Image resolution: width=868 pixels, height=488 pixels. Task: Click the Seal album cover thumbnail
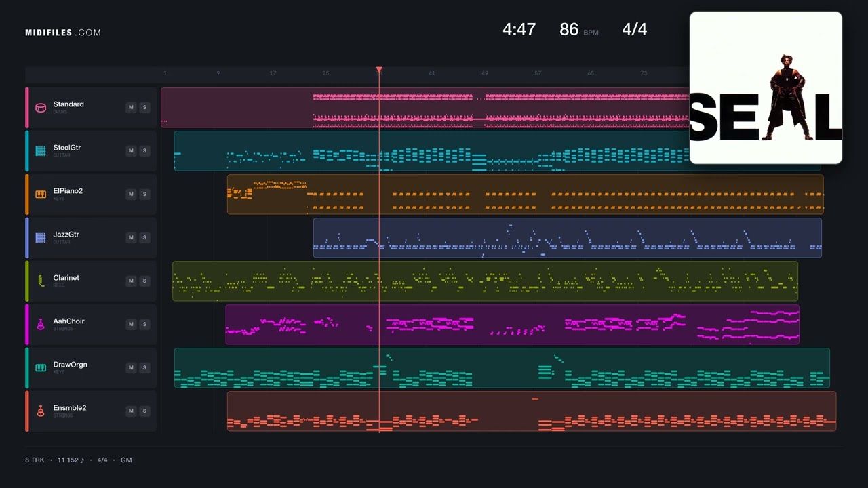click(766, 87)
